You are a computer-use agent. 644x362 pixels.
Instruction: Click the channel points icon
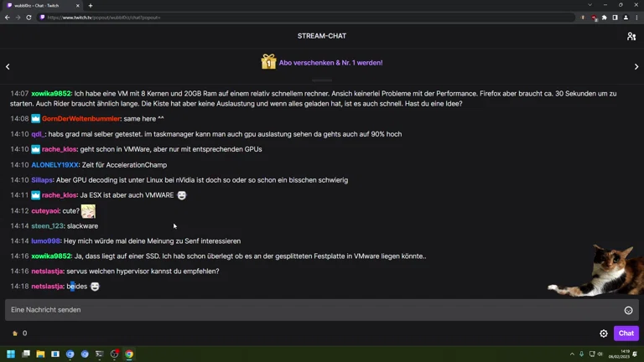(x=15, y=334)
